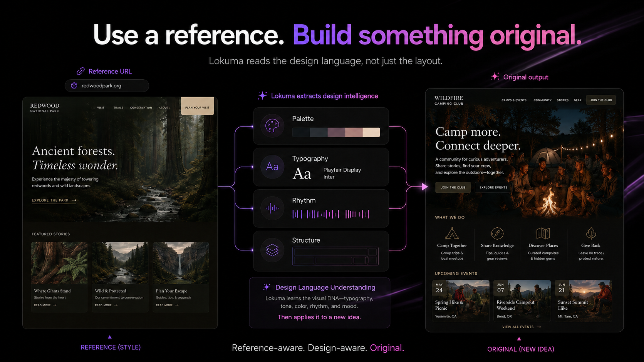Open About menu on Redwood site

coord(164,108)
